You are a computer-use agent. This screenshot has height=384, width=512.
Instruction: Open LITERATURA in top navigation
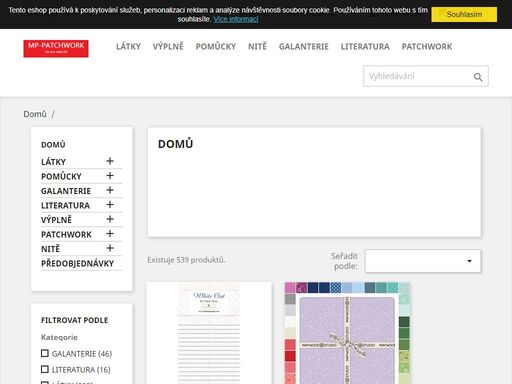click(x=365, y=47)
